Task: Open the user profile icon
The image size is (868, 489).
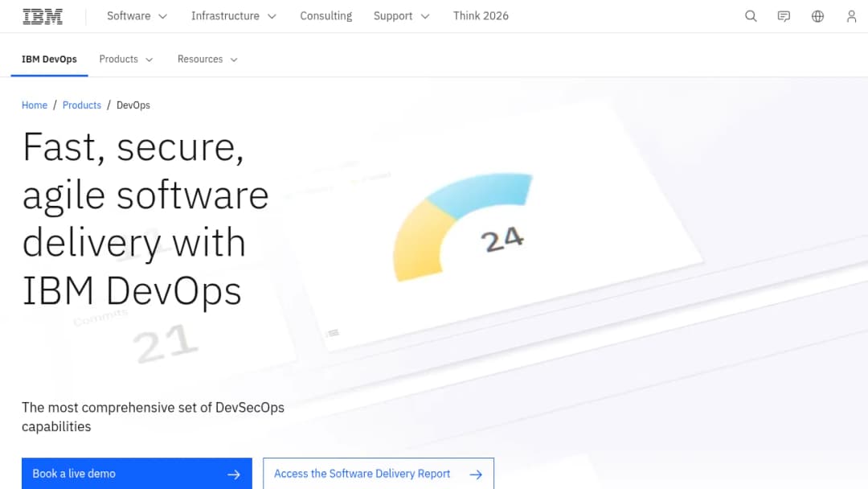Action: pyautogui.click(x=851, y=16)
